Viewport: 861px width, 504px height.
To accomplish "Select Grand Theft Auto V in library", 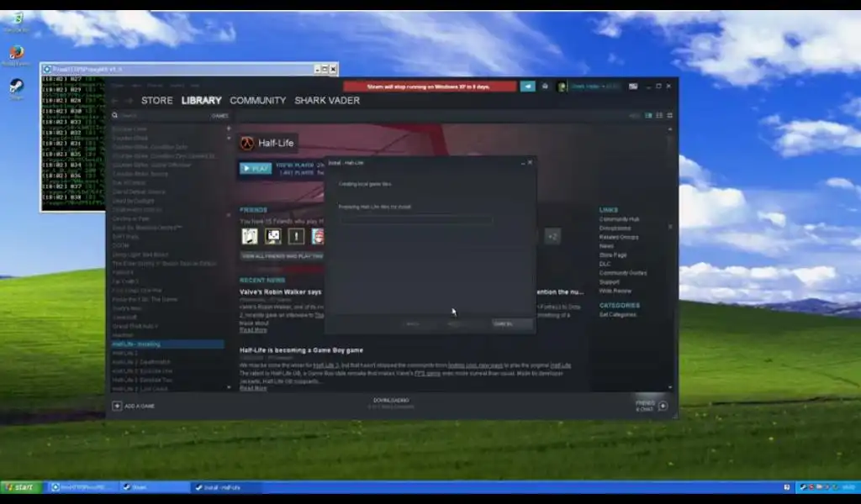I will (135, 326).
